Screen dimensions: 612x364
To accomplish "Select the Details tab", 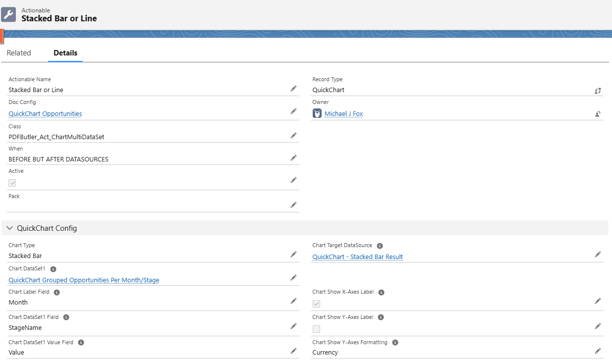I will click(x=65, y=53).
